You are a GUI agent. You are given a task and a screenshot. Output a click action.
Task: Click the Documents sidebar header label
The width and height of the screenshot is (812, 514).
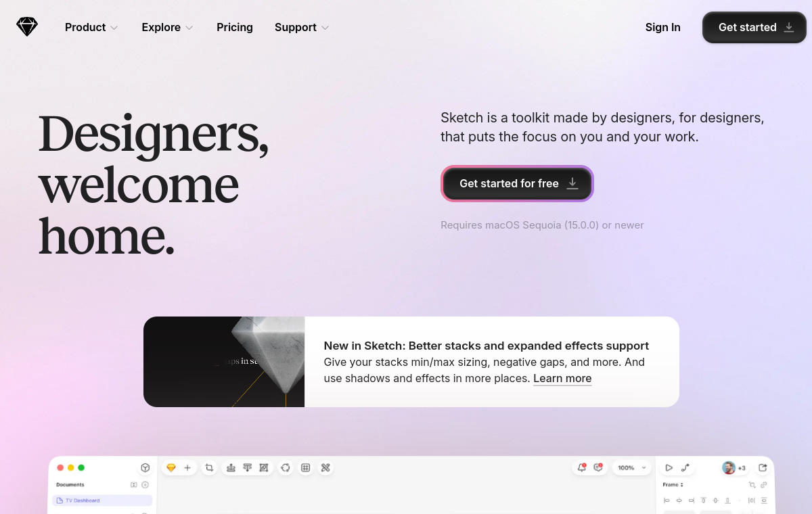(x=70, y=485)
